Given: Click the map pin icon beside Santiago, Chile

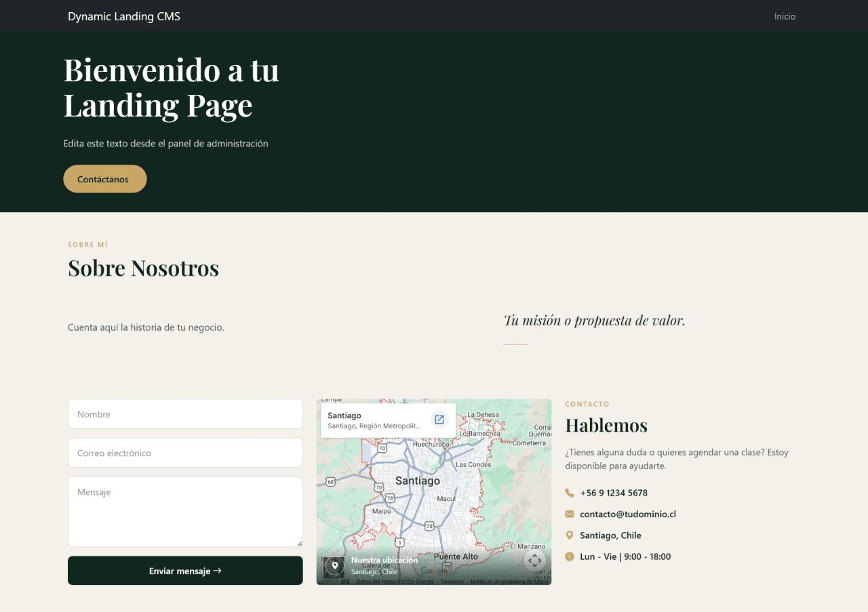Looking at the screenshot, I should coord(570,535).
